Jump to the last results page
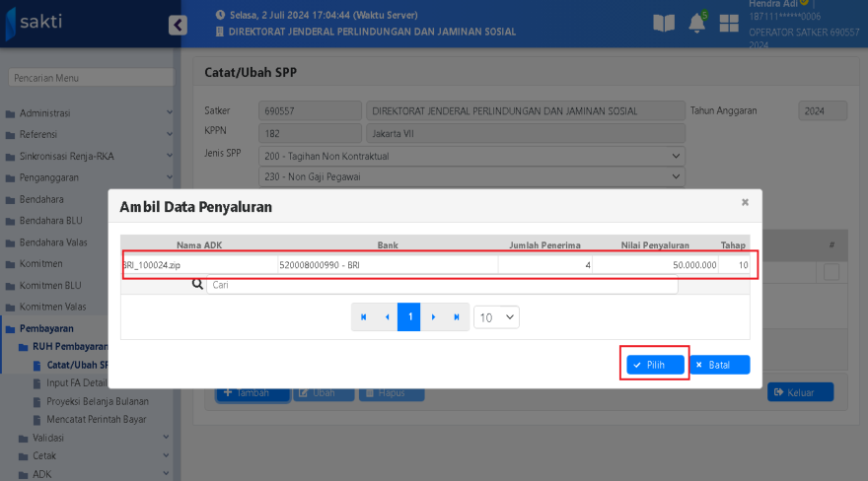 coord(456,317)
